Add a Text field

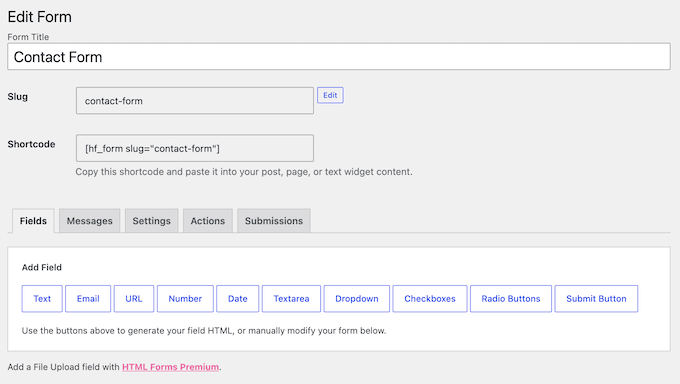pyautogui.click(x=42, y=299)
